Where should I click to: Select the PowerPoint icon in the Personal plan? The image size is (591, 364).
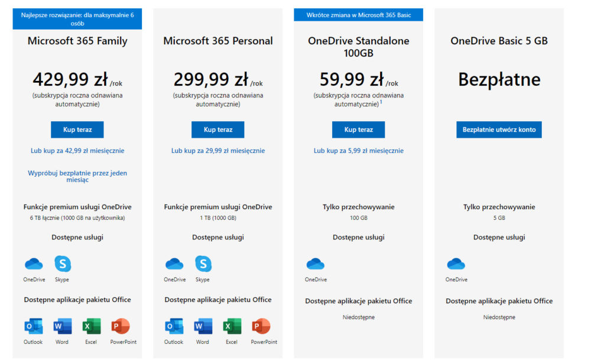coord(261,326)
